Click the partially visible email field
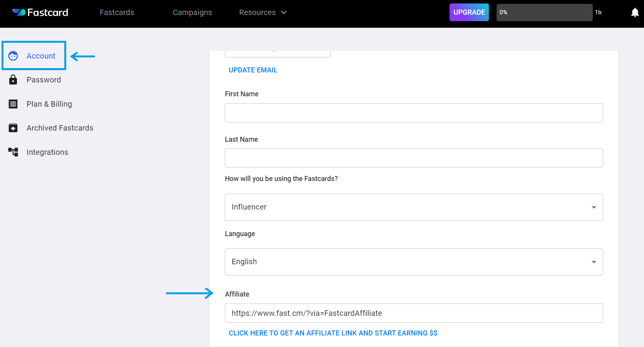The height and width of the screenshot is (347, 644). click(x=278, y=54)
